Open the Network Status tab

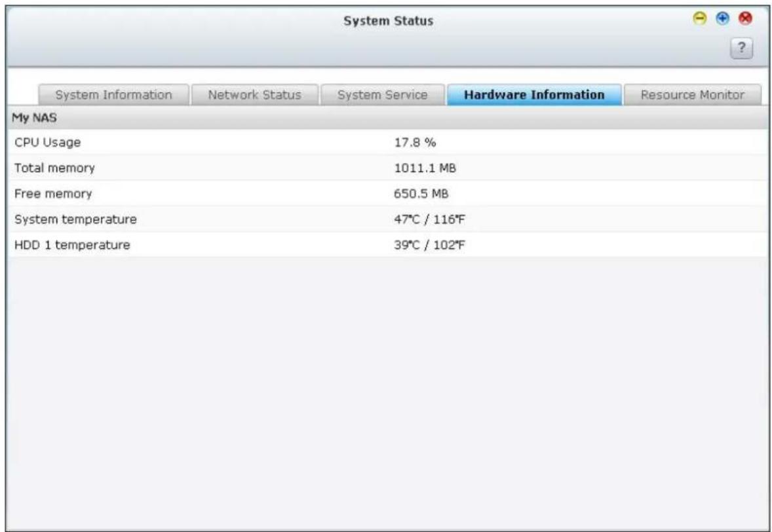pyautogui.click(x=254, y=94)
